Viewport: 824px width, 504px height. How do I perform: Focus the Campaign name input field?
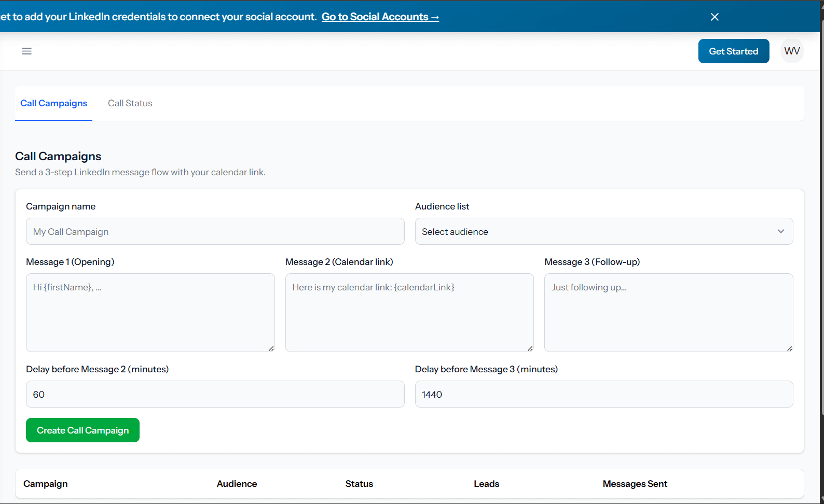(x=215, y=231)
